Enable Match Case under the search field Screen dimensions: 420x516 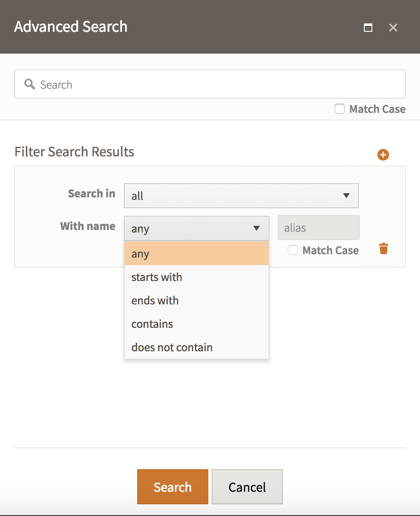(x=340, y=109)
